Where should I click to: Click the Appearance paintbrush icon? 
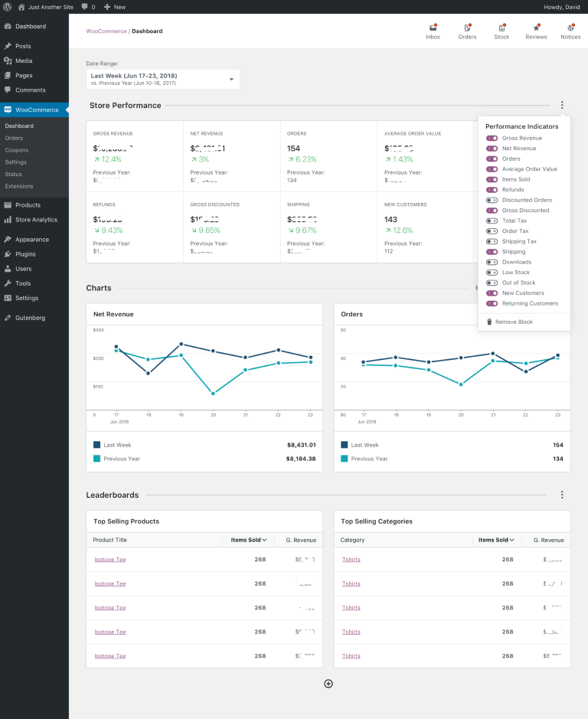[x=8, y=240]
